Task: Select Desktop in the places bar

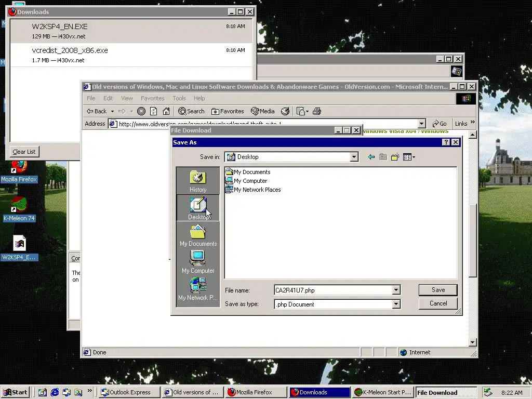Action: click(198, 208)
